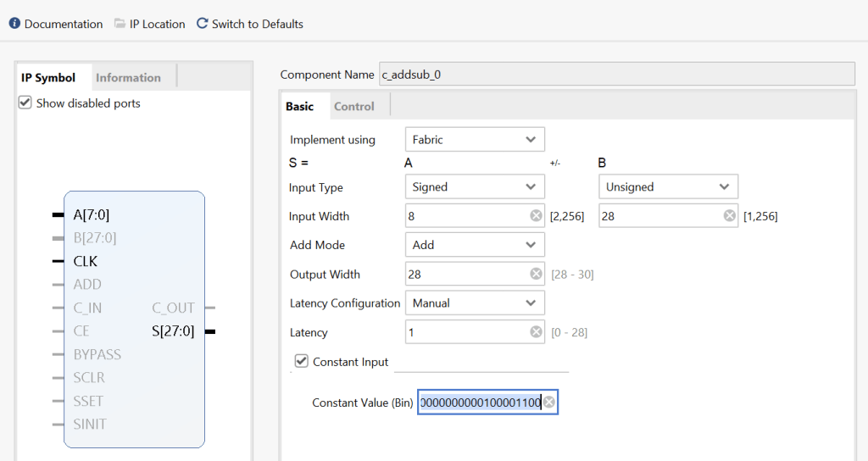Expand the Signed input type dropdown

click(x=475, y=186)
